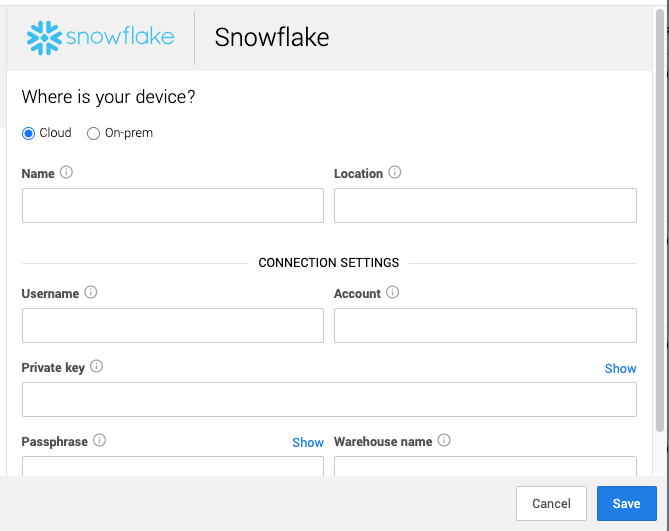Click info icon beside Username label
The height and width of the screenshot is (531, 669).
tap(91, 293)
